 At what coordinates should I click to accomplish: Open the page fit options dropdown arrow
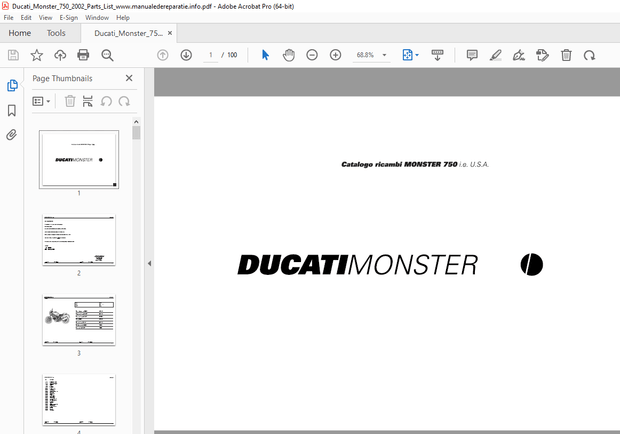(417, 55)
